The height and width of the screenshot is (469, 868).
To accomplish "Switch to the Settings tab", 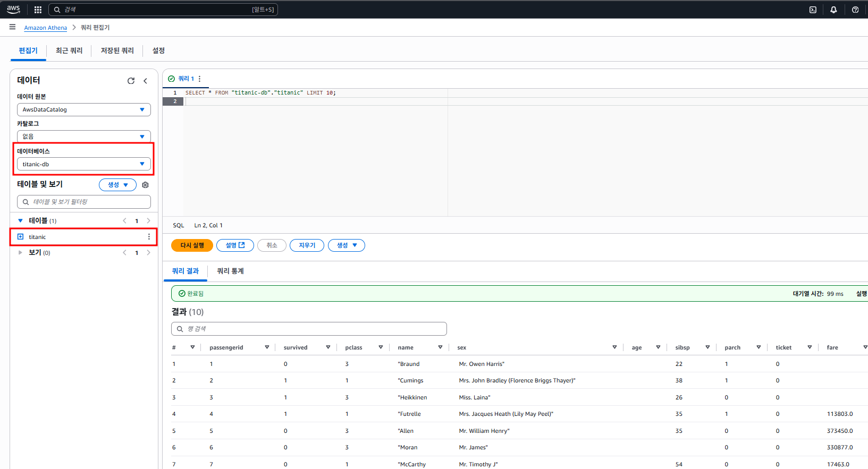I will pos(158,50).
